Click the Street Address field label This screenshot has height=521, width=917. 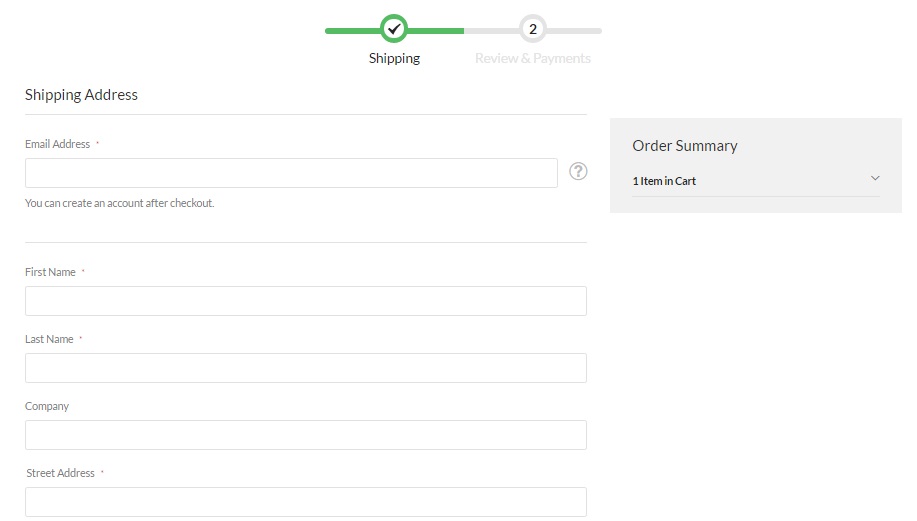tap(60, 473)
